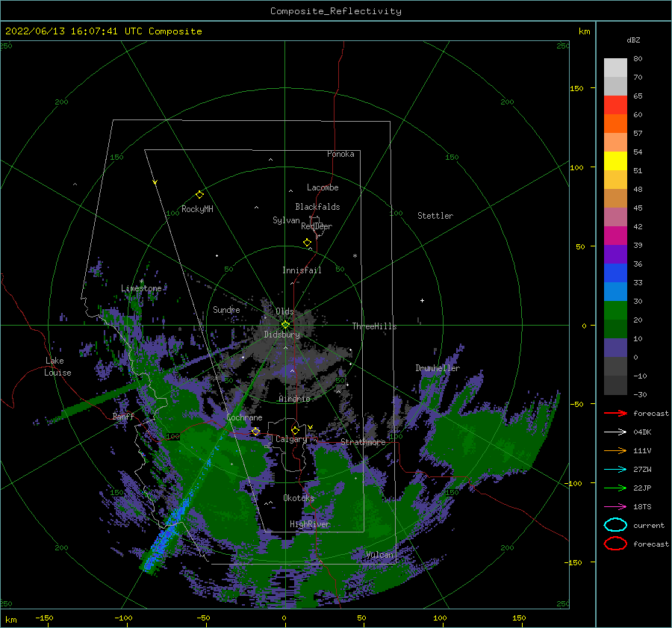This screenshot has width=672, height=628.
Task: Click the Banff label
Action: click(x=123, y=416)
